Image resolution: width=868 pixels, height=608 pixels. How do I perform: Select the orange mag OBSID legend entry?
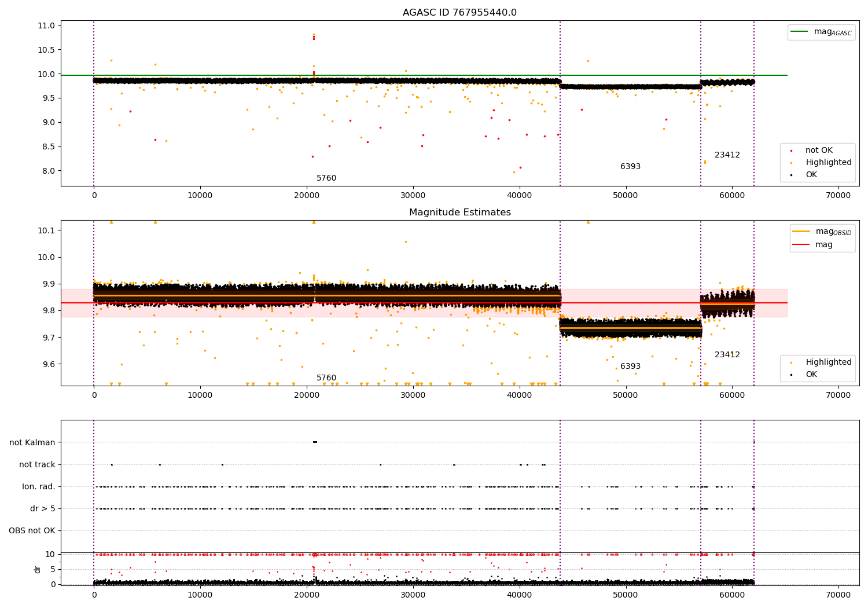tap(822, 232)
